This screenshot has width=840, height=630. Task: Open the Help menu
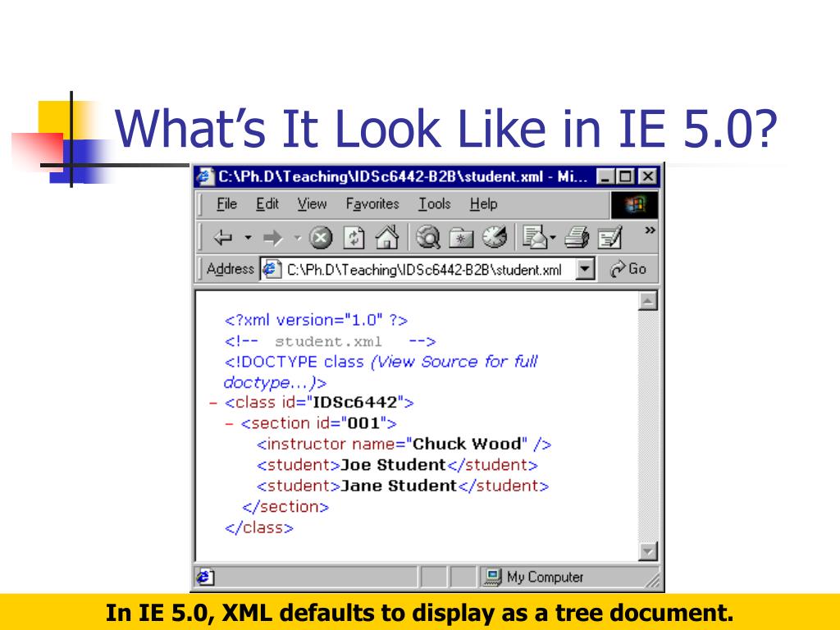483,204
